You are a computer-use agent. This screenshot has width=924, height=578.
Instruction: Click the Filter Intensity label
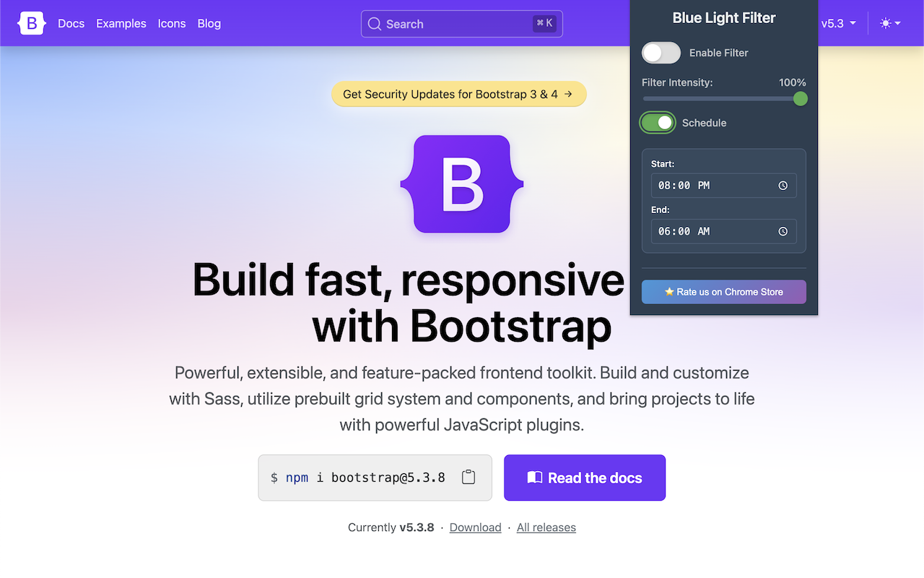pyautogui.click(x=677, y=82)
